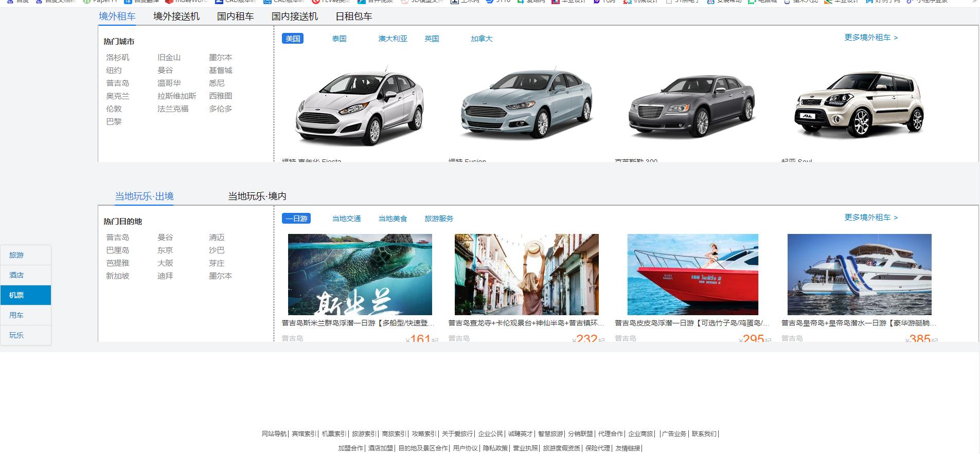Open 隐私政策 footer link
This screenshot has width=980, height=454.
point(495,448)
